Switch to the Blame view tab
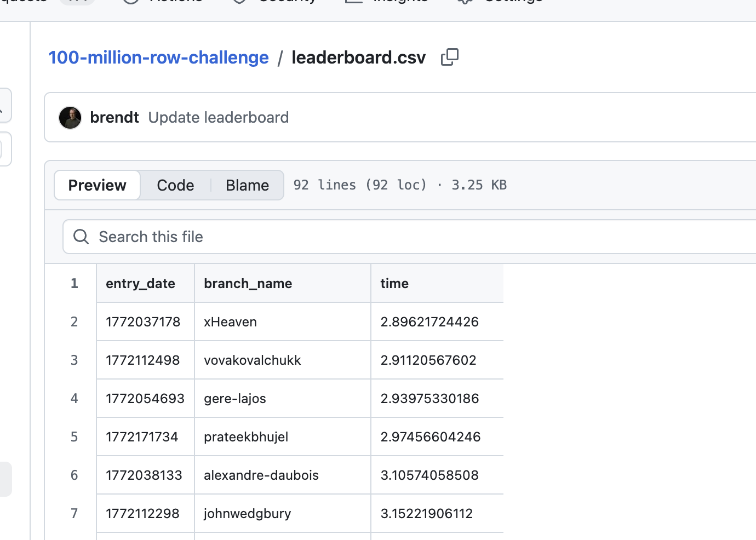Image resolution: width=756 pixels, height=540 pixels. 247,185
